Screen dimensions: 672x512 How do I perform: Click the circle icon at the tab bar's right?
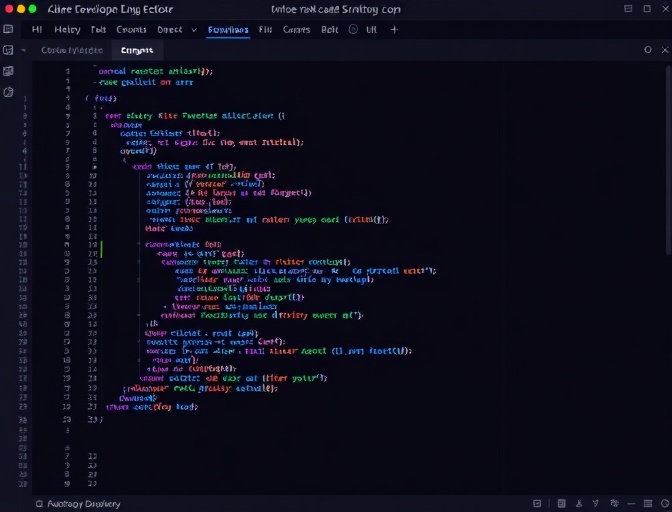[648, 49]
